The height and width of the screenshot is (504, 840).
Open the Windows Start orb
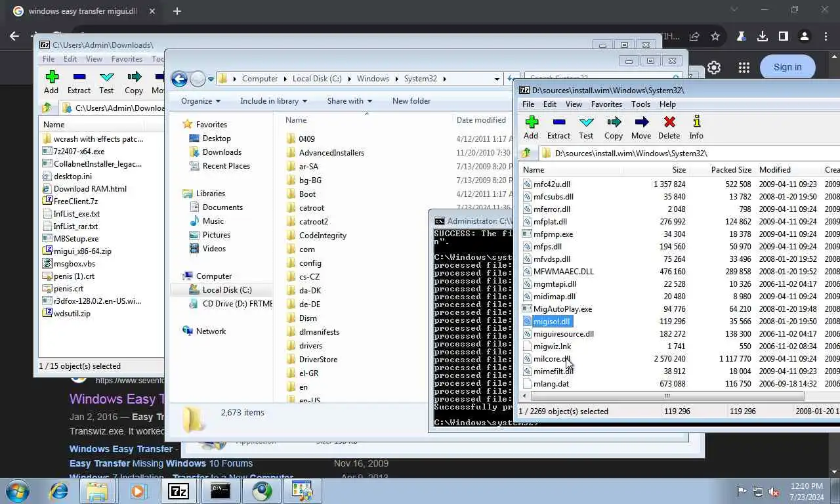pos(18,491)
